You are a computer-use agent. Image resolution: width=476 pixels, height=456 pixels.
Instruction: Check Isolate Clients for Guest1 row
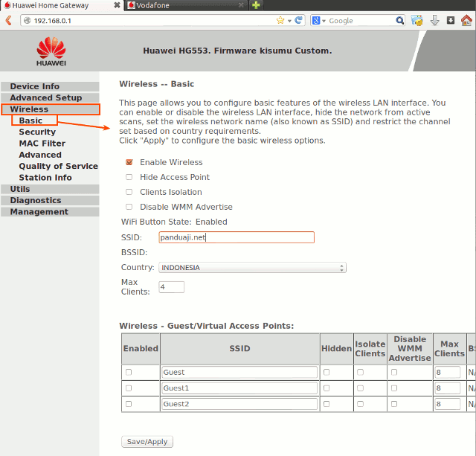point(360,388)
